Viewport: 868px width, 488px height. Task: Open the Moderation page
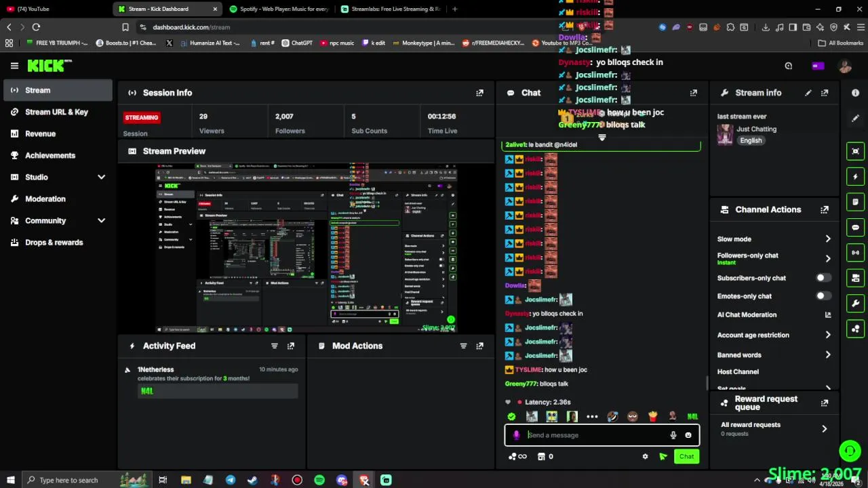(58, 199)
